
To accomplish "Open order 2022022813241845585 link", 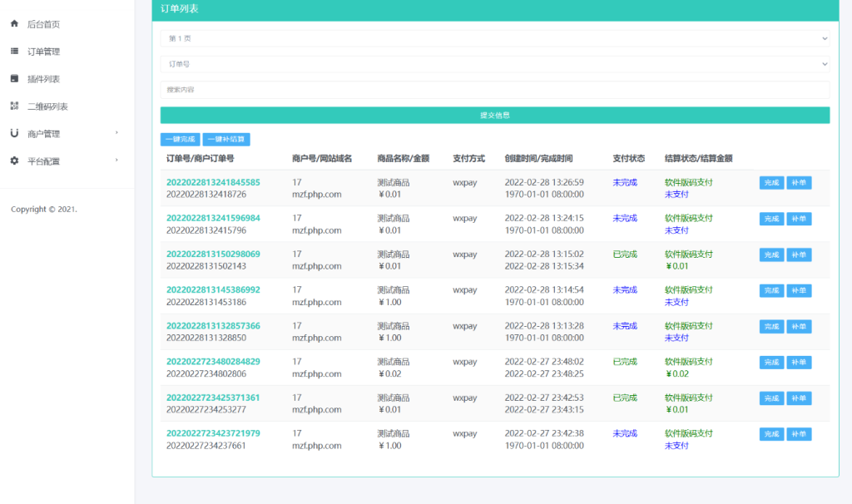I will tap(213, 182).
